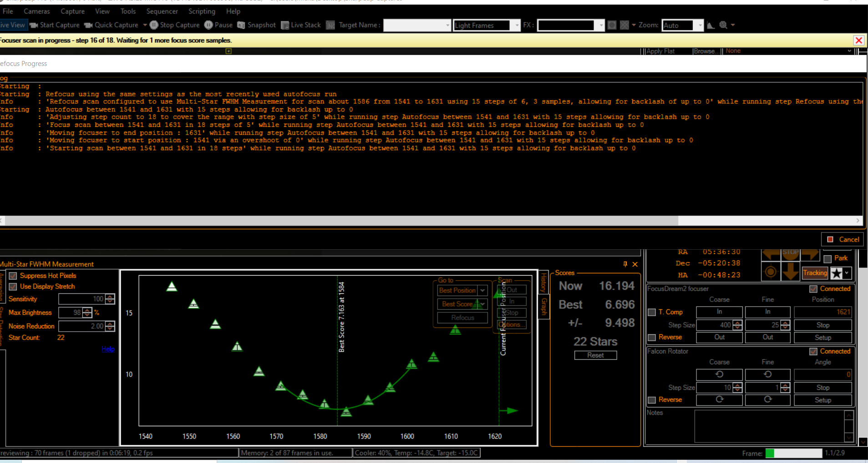Image resolution: width=868 pixels, height=463 pixels.
Task: Click the Falcon Rotator Stop button
Action: (x=823, y=388)
